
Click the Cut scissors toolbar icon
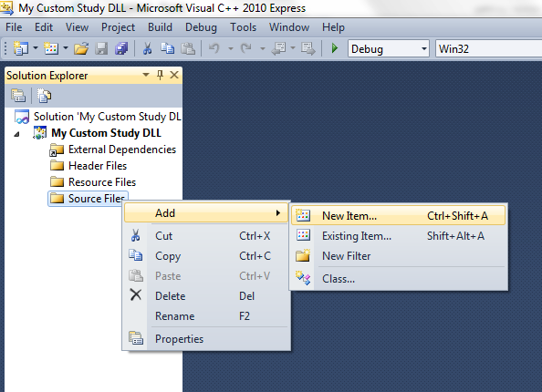click(x=147, y=48)
